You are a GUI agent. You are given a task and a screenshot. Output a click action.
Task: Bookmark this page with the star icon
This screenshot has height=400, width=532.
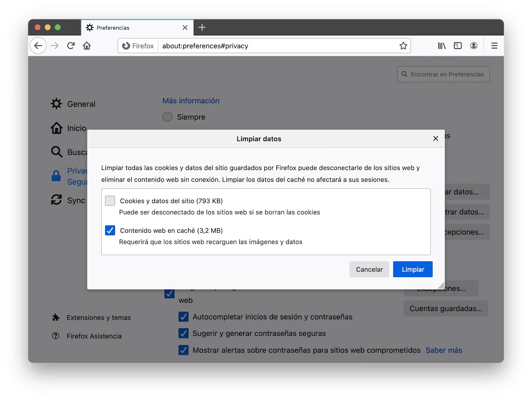[403, 46]
